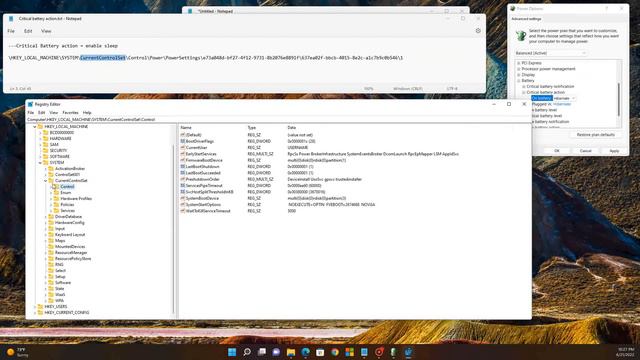The width and height of the screenshot is (640, 360).
Task: Expand the HKEY_CURRENT_CONFIG hive
Action: click(35, 313)
